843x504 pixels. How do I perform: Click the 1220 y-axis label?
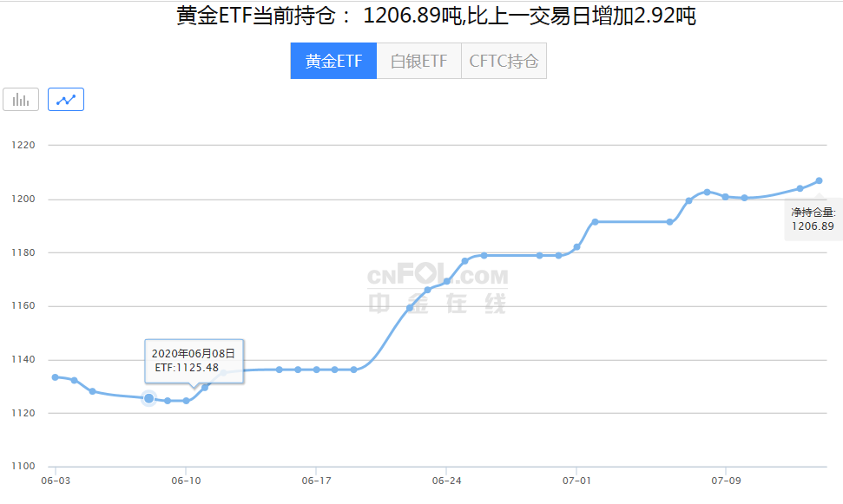click(23, 145)
